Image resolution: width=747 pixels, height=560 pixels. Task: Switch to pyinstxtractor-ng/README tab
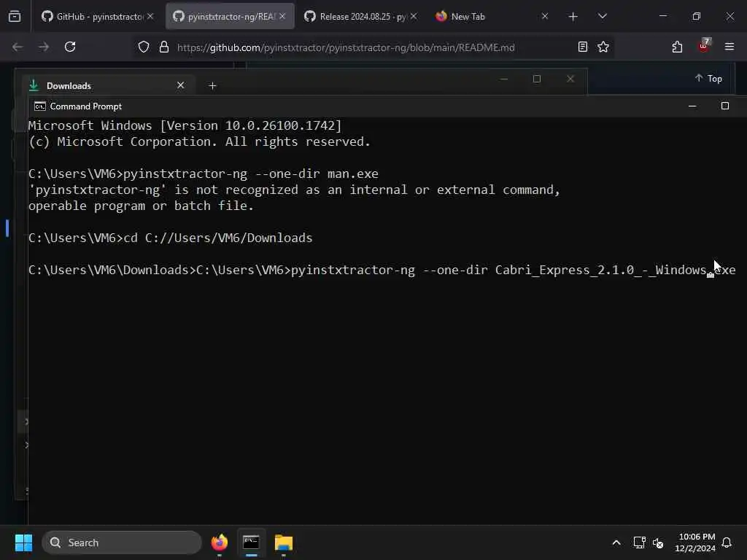230,16
